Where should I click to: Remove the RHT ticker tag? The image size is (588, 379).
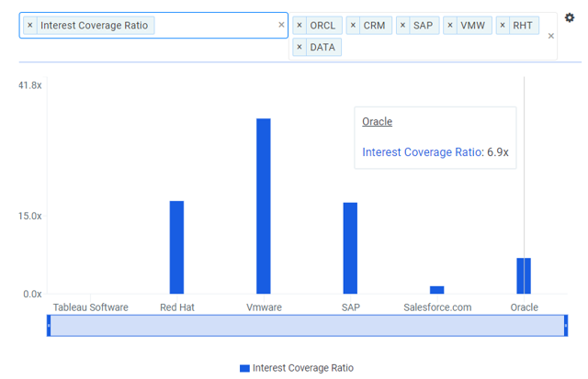coord(503,26)
